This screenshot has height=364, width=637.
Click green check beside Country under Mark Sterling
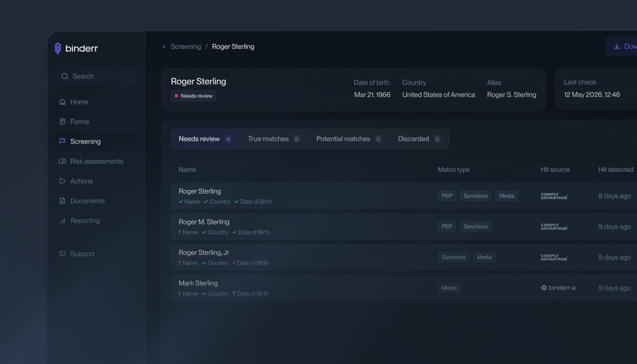204,293
